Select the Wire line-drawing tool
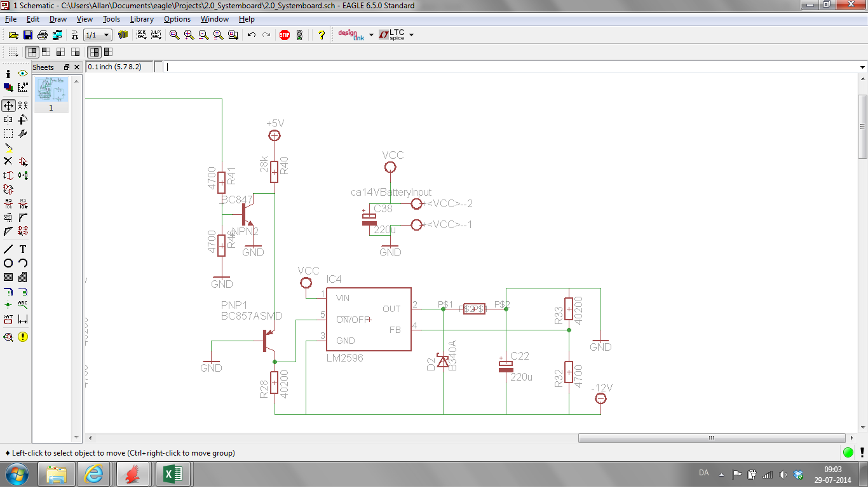 click(x=8, y=249)
